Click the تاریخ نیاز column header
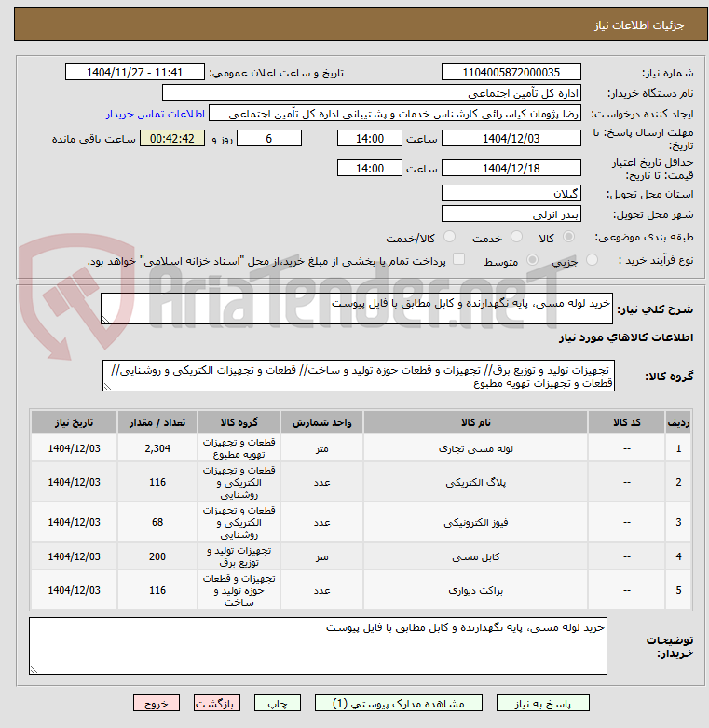709x728 pixels. click(x=74, y=422)
